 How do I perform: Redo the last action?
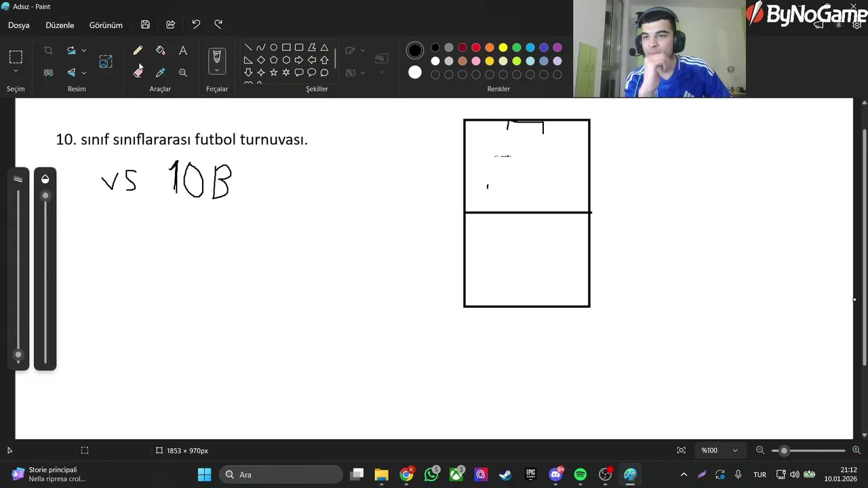pos(218,24)
